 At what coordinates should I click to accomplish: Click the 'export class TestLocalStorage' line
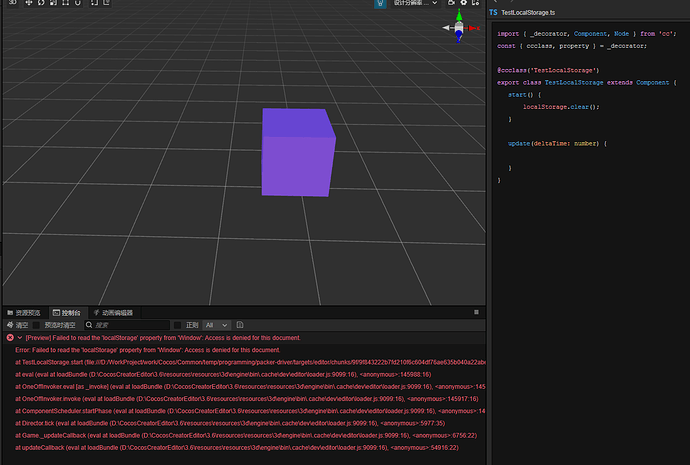587,83
